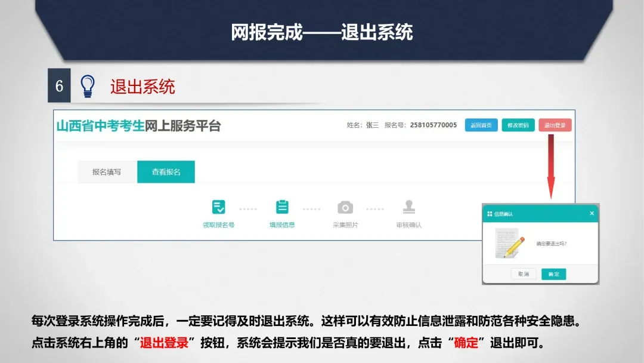
Task: Click the 返回首页 button
Action: 481,125
